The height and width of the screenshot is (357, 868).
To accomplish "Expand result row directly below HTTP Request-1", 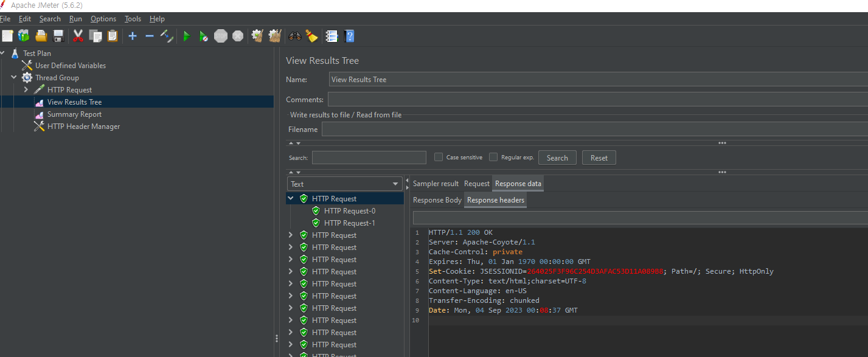I will [291, 235].
